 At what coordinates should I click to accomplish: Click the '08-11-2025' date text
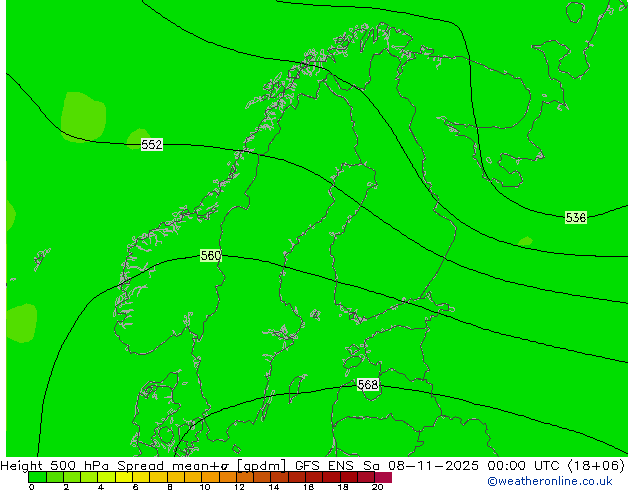tap(433, 466)
